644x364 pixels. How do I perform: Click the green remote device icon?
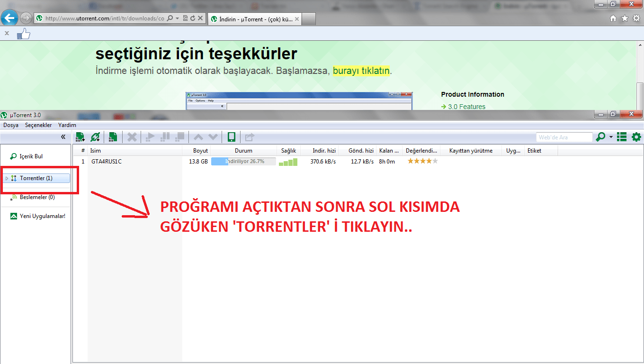(x=231, y=137)
